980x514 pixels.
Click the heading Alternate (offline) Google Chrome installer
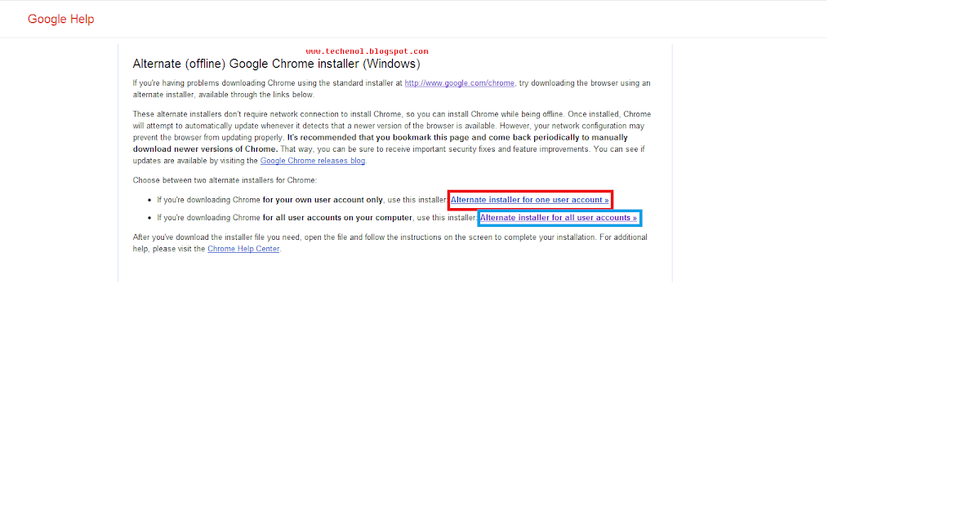[x=276, y=64]
